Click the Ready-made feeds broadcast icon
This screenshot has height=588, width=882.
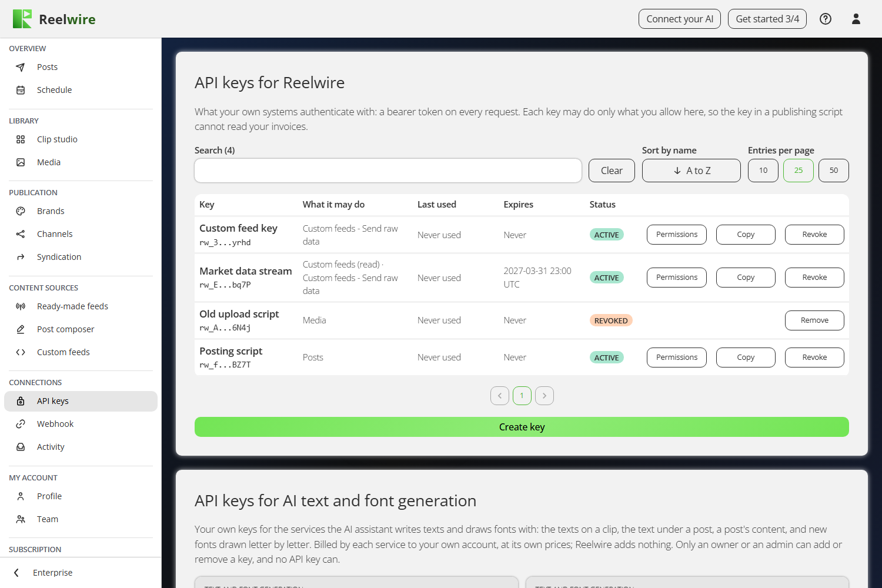pos(21,306)
